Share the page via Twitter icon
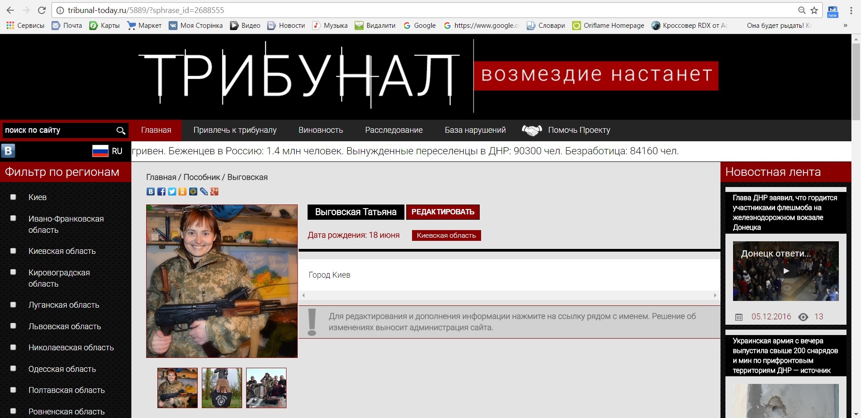The height and width of the screenshot is (418, 868). click(172, 192)
